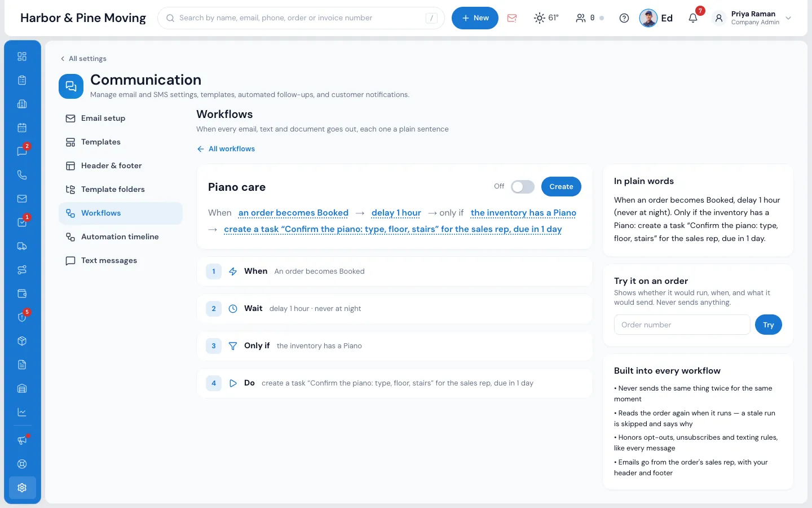Click the red mail icon in top bar

coord(512,18)
